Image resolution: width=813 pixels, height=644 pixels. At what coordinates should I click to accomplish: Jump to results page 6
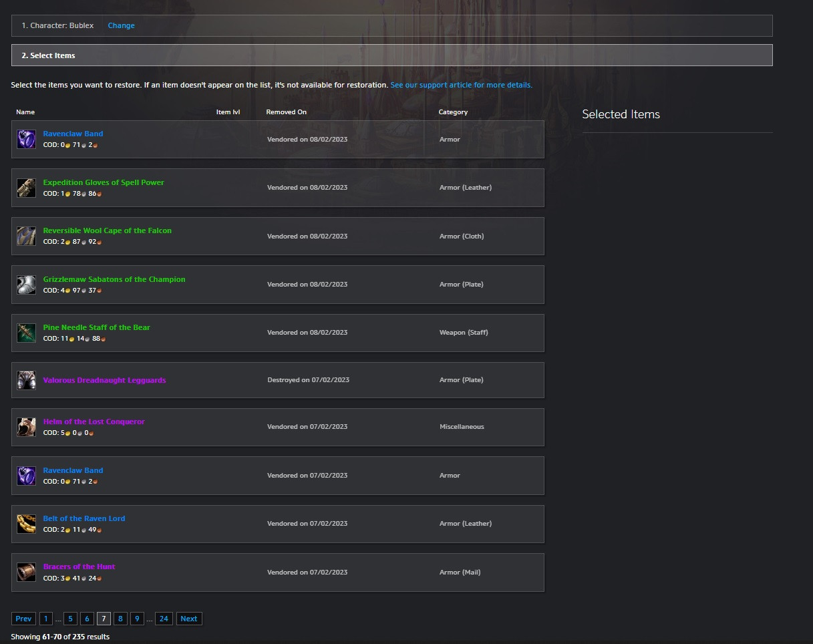(87, 619)
